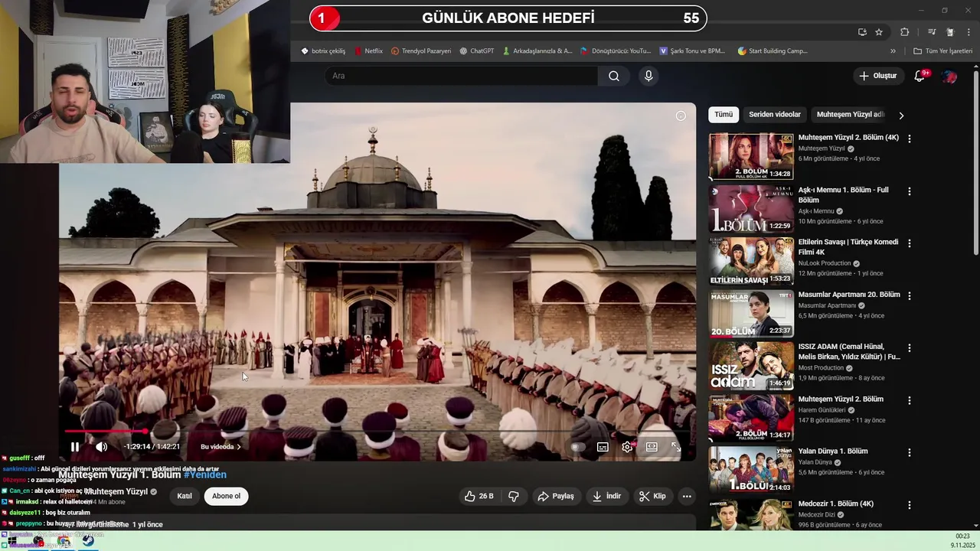Start voice search with microphone
Screen dimensions: 980x551
click(x=648, y=76)
